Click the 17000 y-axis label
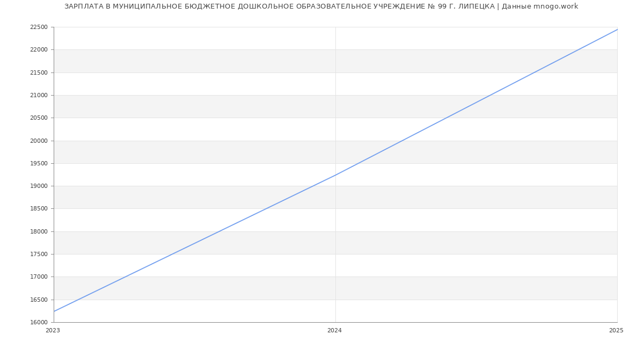Screen dimensions: 644x349 pyautogui.click(x=39, y=277)
